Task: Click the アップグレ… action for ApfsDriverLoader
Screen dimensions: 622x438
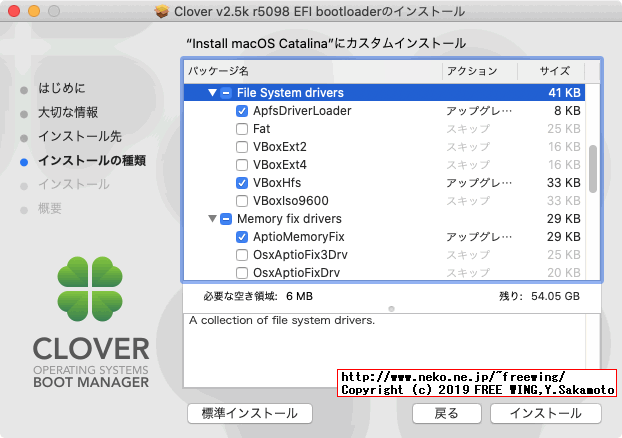Action: pos(479,111)
